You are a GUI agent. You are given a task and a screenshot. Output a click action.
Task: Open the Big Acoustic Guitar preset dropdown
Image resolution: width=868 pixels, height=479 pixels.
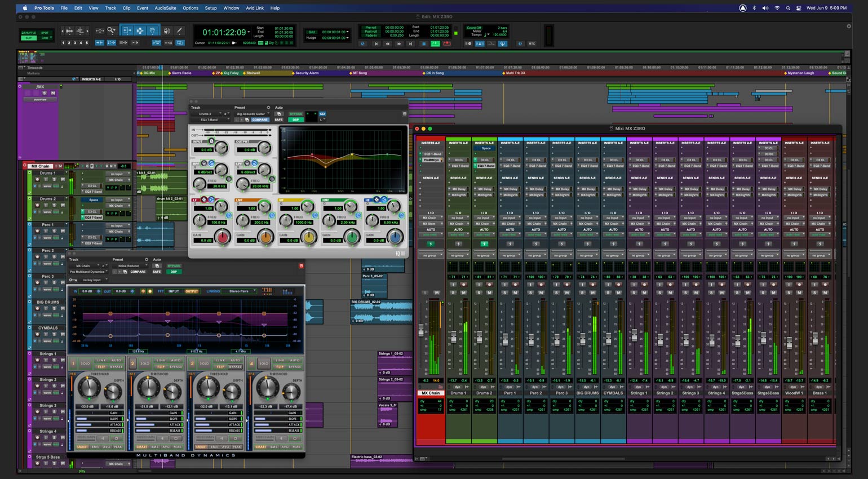pyautogui.click(x=252, y=114)
